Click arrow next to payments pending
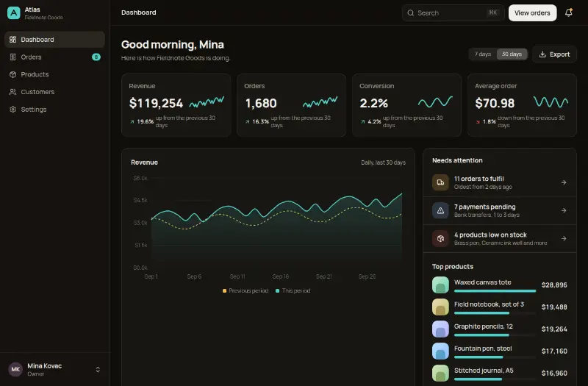The width and height of the screenshot is (588, 386). pyautogui.click(x=564, y=210)
